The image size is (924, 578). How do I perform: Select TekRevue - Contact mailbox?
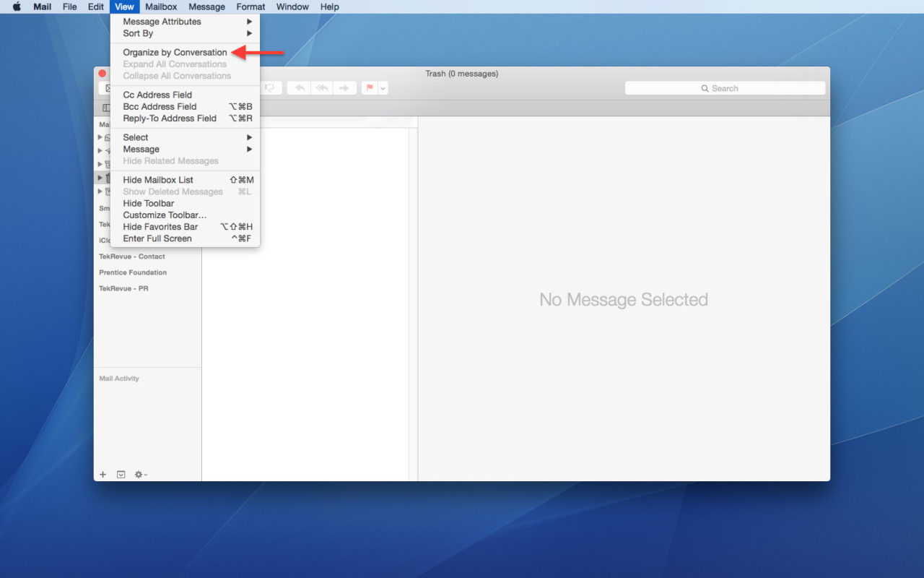pos(132,256)
